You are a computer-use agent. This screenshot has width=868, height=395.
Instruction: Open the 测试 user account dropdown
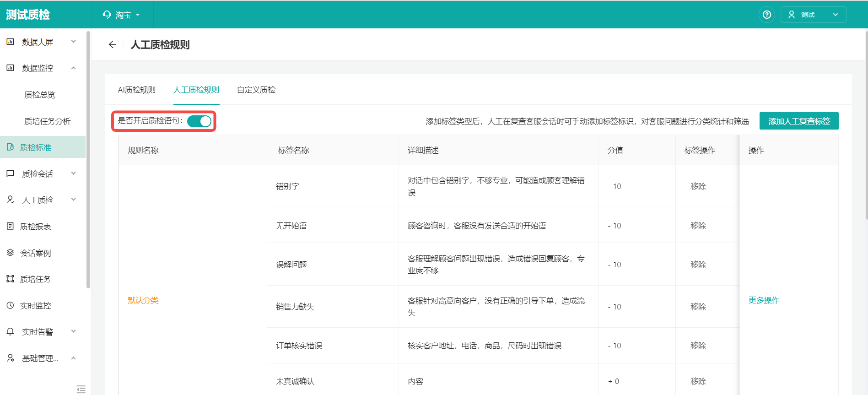813,15
